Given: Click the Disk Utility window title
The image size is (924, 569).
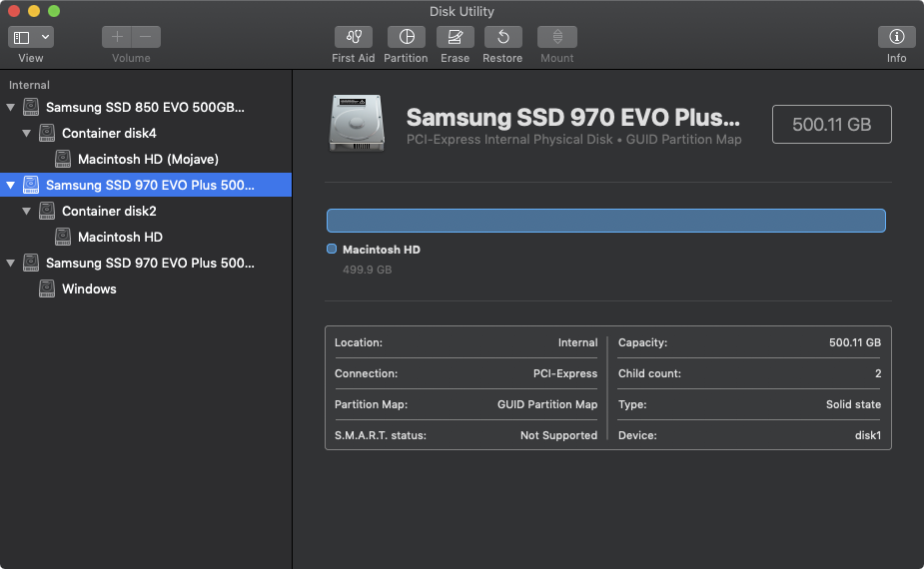Looking at the screenshot, I should tap(462, 11).
